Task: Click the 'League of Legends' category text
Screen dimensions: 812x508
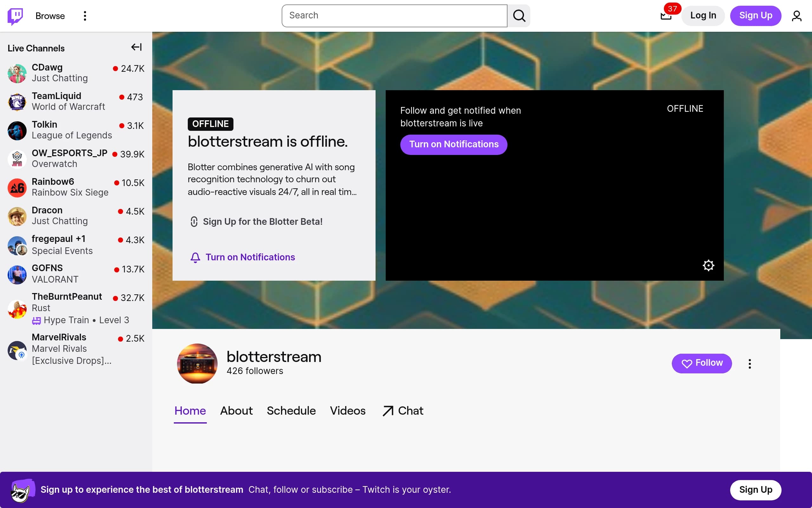Action: point(72,135)
